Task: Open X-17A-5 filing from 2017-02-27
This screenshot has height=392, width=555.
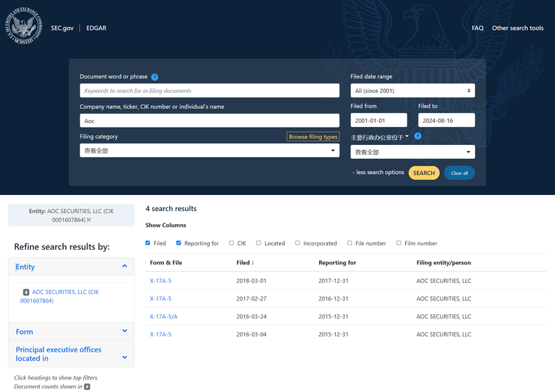Action: coord(160,298)
